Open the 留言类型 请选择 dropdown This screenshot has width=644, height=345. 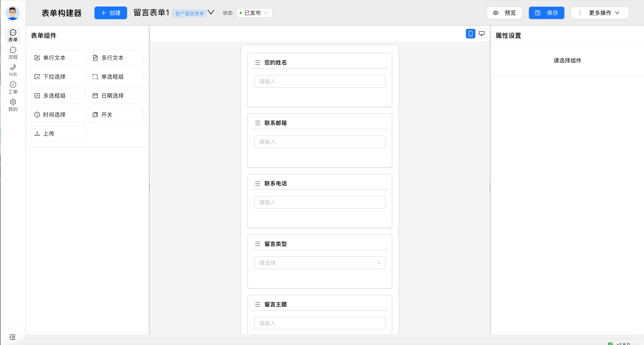click(x=319, y=263)
